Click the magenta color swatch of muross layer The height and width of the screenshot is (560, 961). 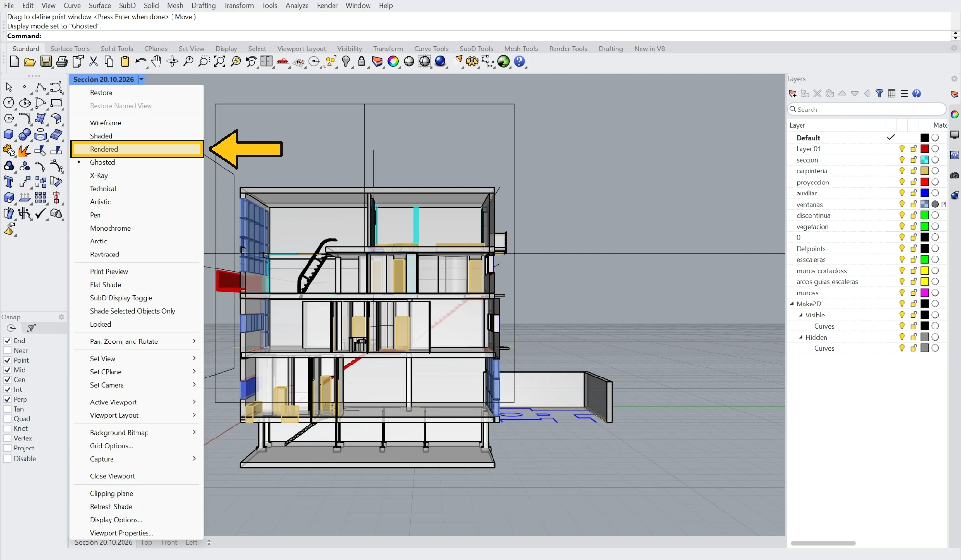[924, 293]
